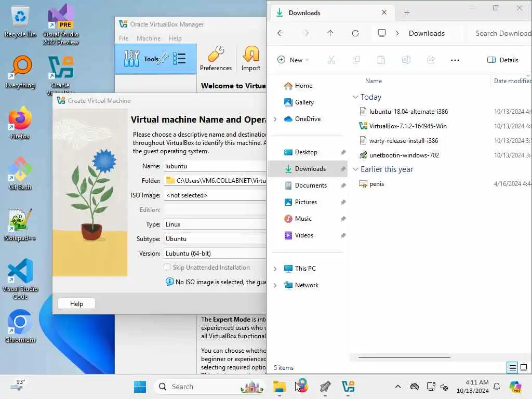532x399 pixels.
Task: Select VirtualBox-7.1.2-164945-Win file
Action: tap(407, 126)
